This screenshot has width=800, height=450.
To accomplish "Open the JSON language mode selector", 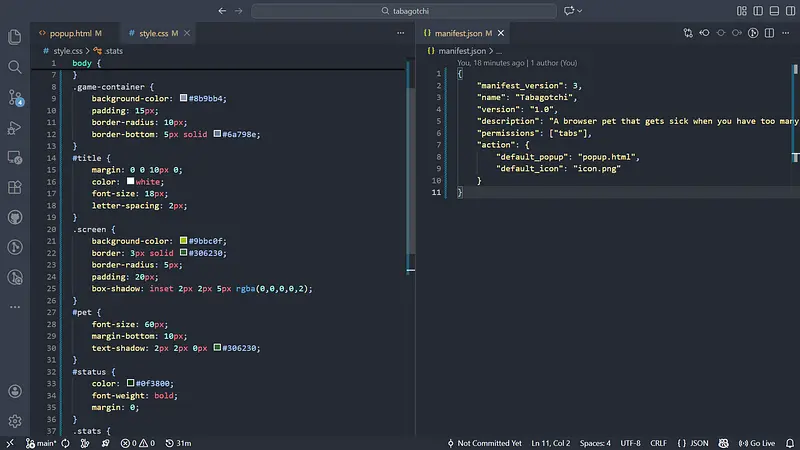I will click(x=693, y=442).
